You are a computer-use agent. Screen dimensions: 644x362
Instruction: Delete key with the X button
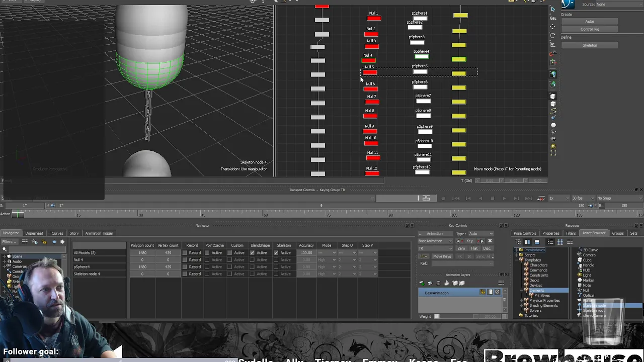(x=490, y=241)
